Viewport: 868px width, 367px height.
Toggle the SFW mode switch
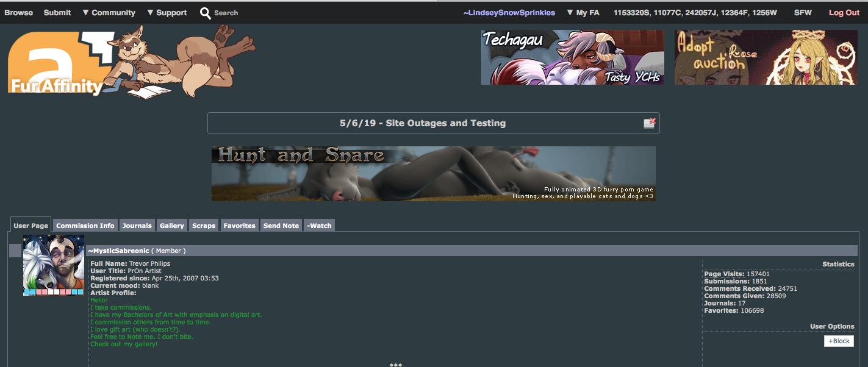pyautogui.click(x=803, y=12)
